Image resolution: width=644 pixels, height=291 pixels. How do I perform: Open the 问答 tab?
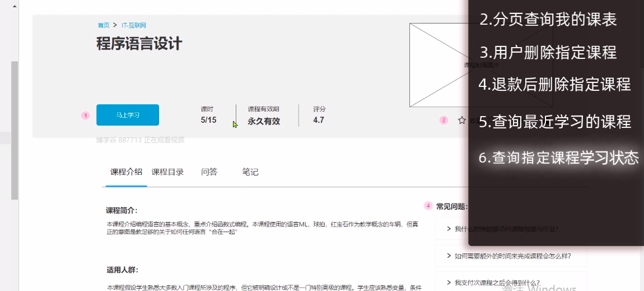coord(209,172)
